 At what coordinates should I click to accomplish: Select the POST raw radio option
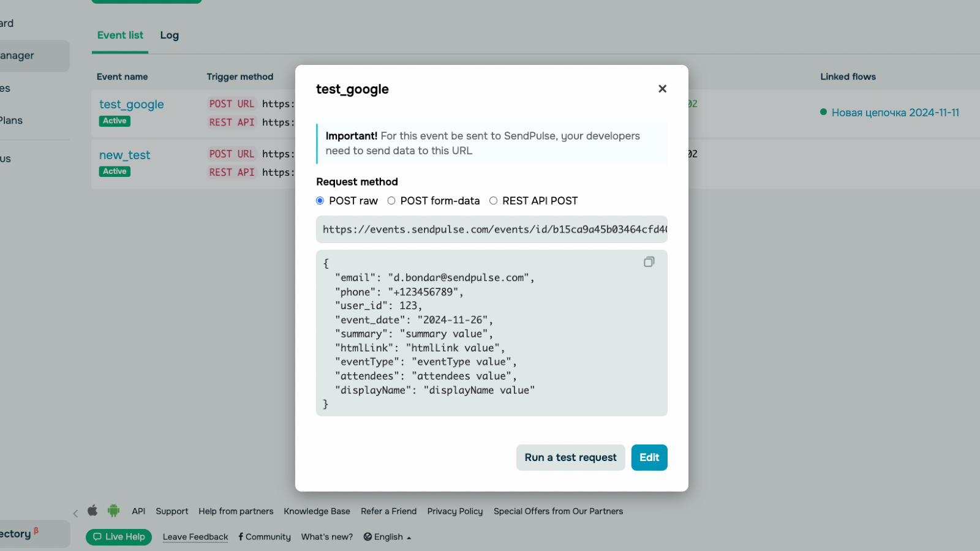pyautogui.click(x=320, y=201)
